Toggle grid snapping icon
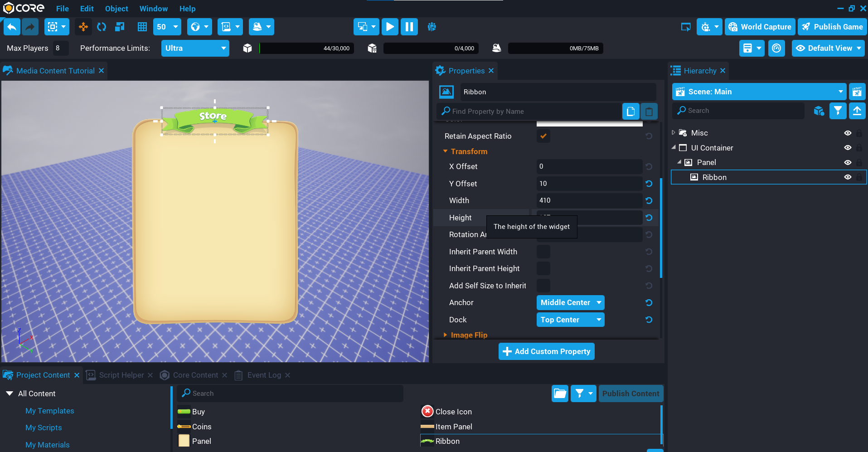The width and height of the screenshot is (868, 452). pos(142,27)
